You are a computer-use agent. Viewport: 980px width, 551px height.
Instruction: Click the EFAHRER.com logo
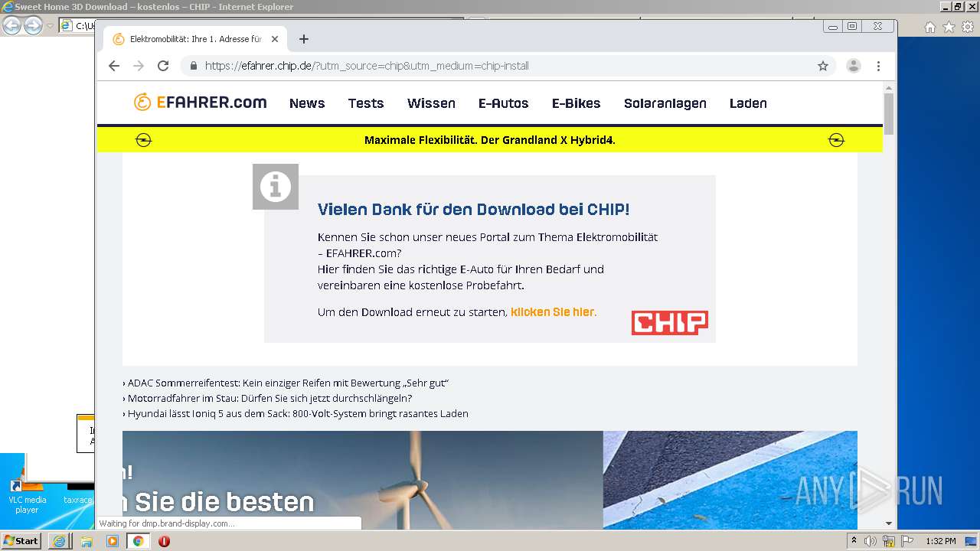click(200, 102)
